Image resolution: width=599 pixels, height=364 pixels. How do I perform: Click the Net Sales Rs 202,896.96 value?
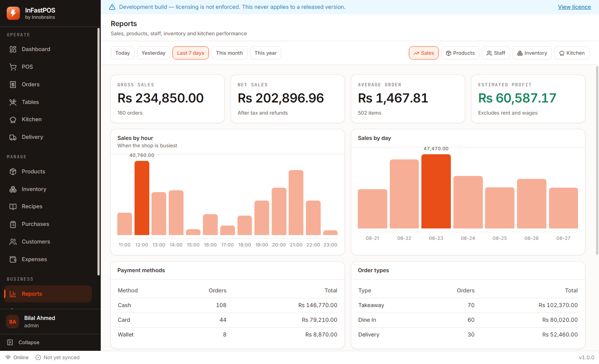coord(281,98)
